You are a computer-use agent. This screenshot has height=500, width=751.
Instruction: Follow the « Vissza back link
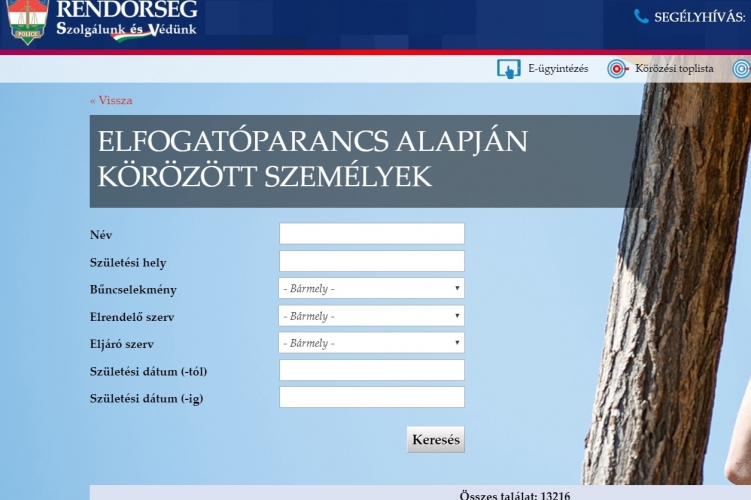(x=111, y=100)
